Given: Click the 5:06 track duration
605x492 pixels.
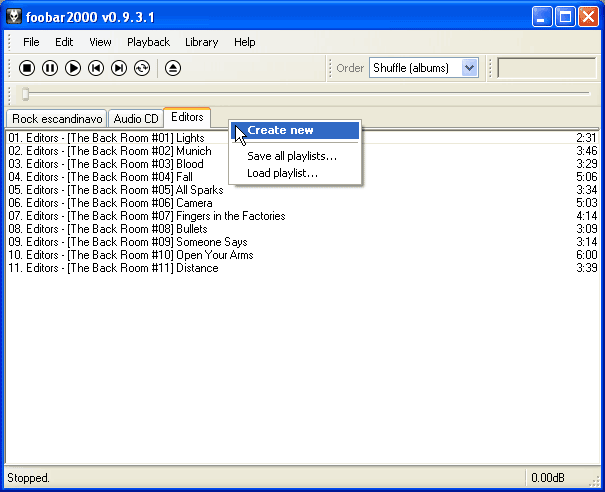Looking at the screenshot, I should click(x=587, y=177).
